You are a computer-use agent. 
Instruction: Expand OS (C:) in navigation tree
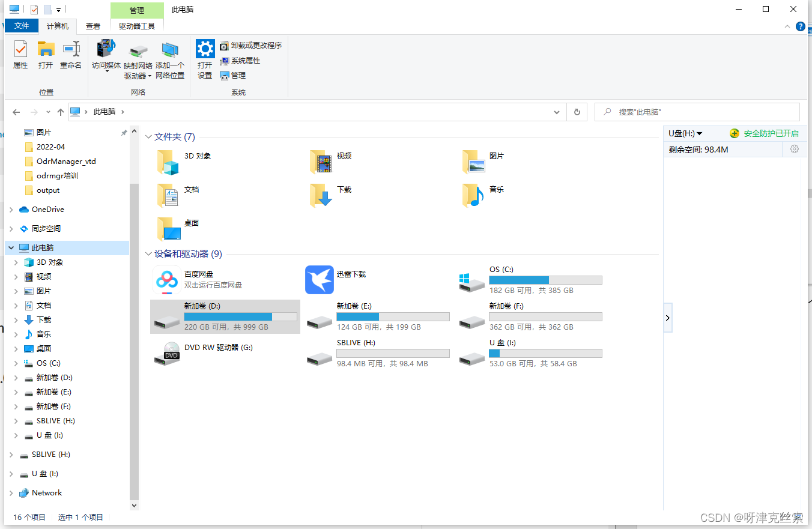(x=16, y=363)
